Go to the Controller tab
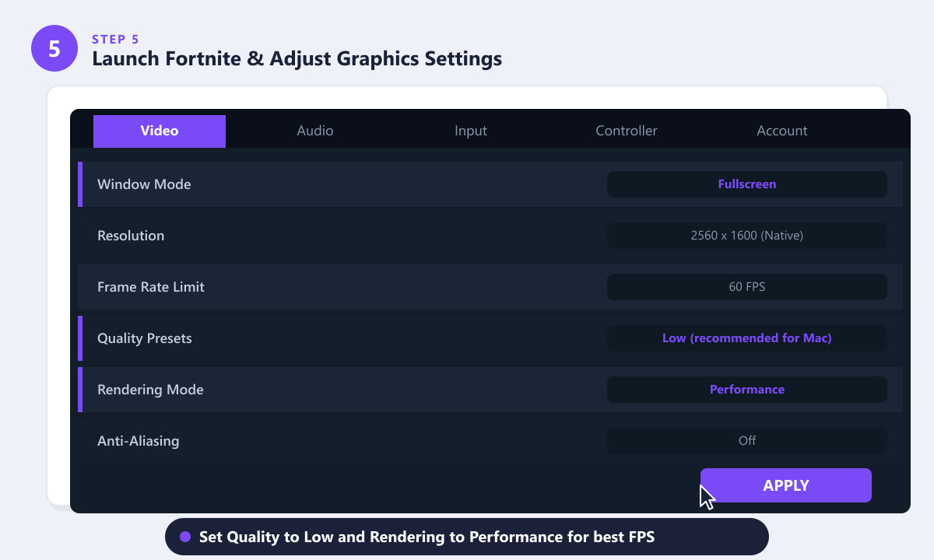Image resolution: width=934 pixels, height=560 pixels. (627, 131)
